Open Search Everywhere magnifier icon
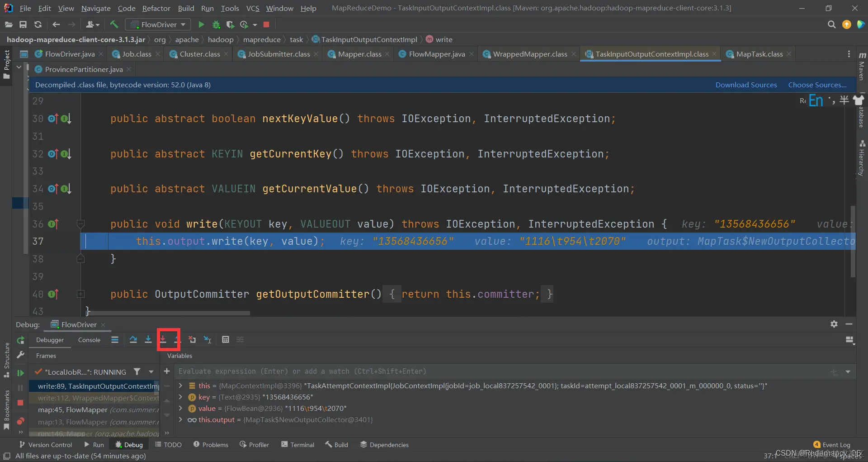The width and height of the screenshot is (868, 462). 831,24
